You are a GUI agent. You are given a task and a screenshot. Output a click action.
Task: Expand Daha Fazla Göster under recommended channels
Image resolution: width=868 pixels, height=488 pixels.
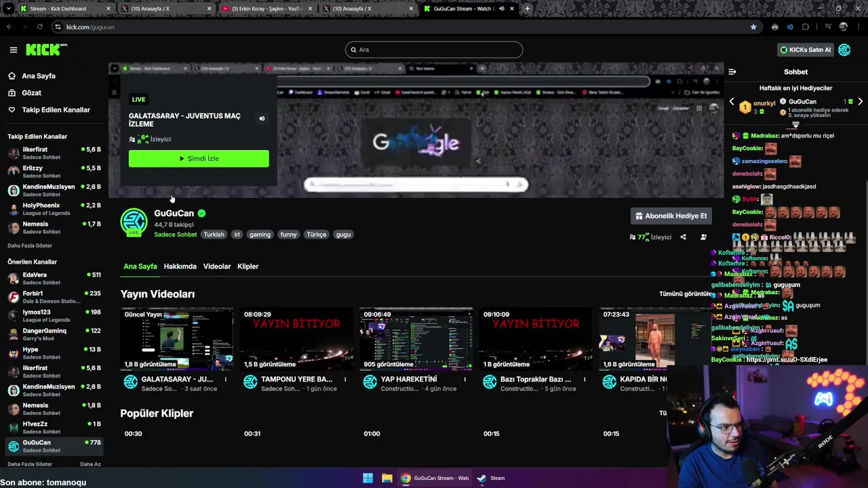[30, 464]
